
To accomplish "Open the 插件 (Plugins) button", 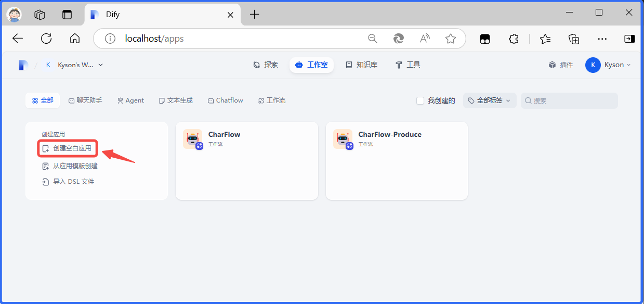I will 561,65.
